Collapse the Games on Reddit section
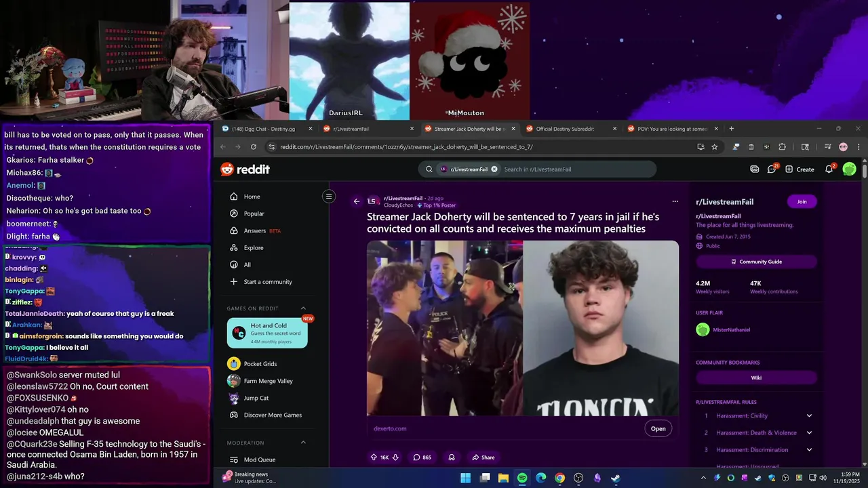Image resolution: width=868 pixels, height=488 pixels. [303, 308]
